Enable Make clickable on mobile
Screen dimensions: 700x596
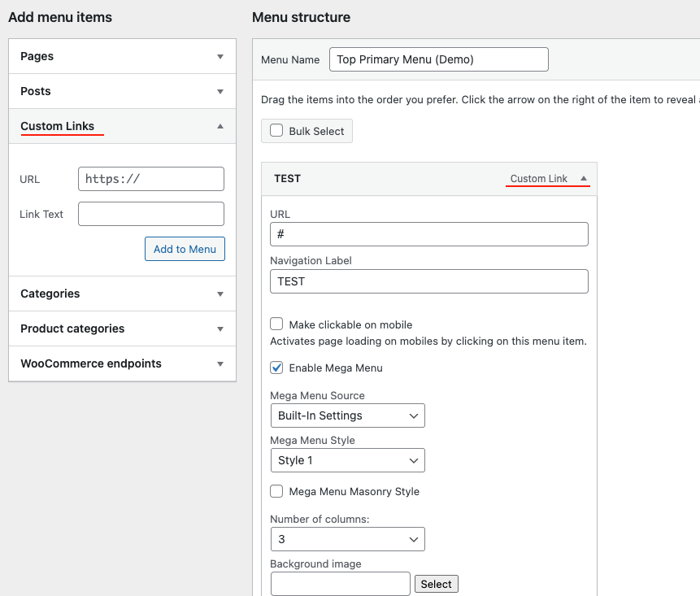[x=276, y=324]
